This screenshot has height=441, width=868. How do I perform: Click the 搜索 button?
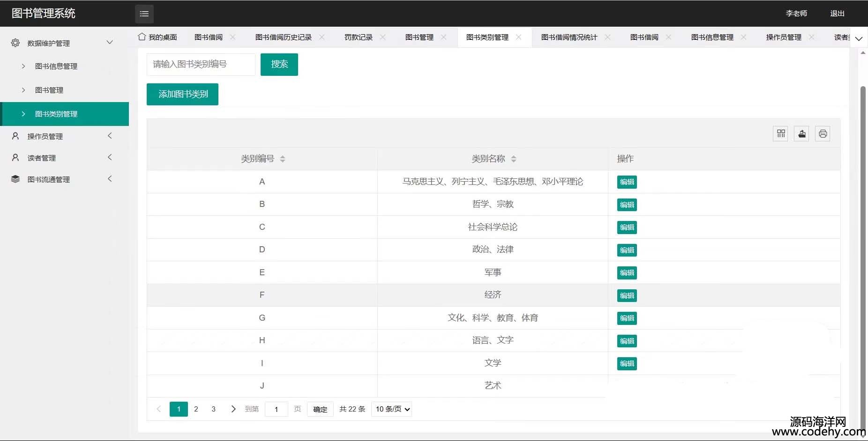pyautogui.click(x=279, y=64)
